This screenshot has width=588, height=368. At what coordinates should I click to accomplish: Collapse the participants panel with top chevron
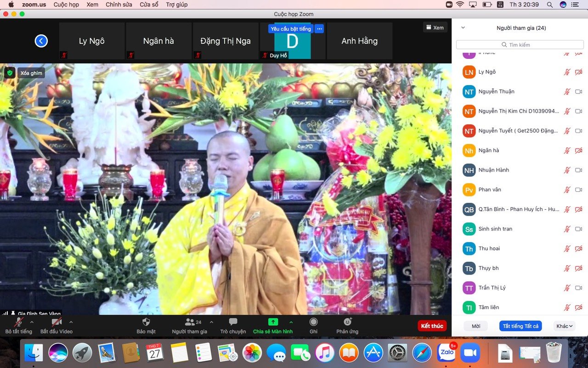point(463,28)
